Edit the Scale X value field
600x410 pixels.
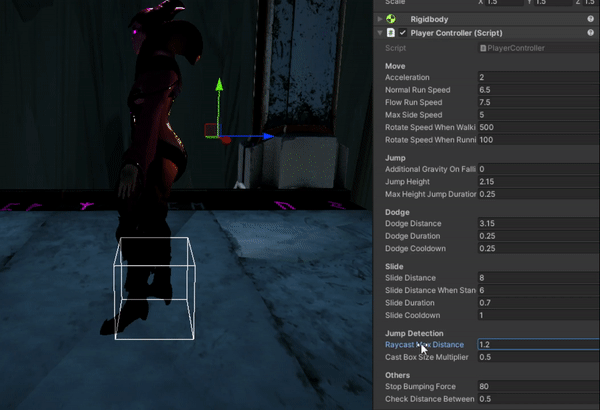pos(504,2)
